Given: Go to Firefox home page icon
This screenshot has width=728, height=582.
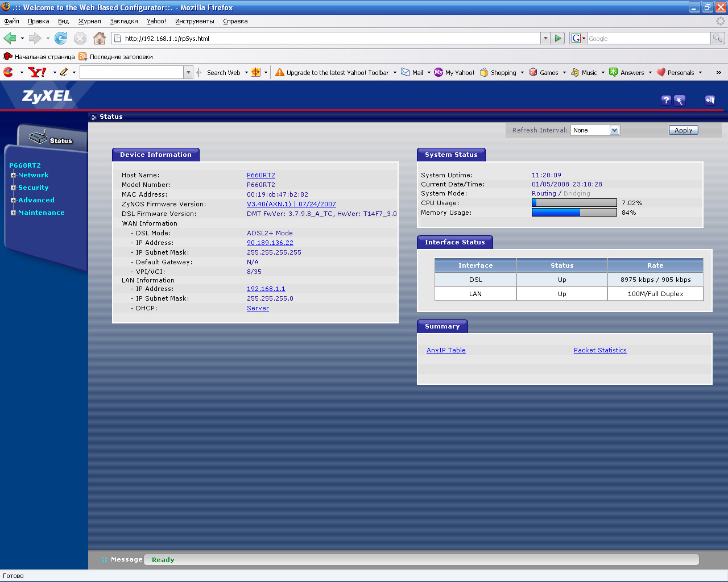Looking at the screenshot, I should tap(100, 38).
